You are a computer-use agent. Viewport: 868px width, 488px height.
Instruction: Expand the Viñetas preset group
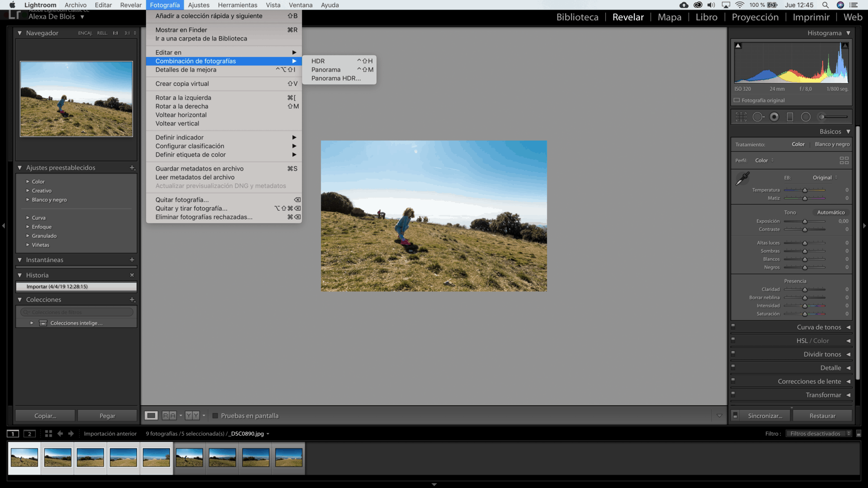(28, 245)
